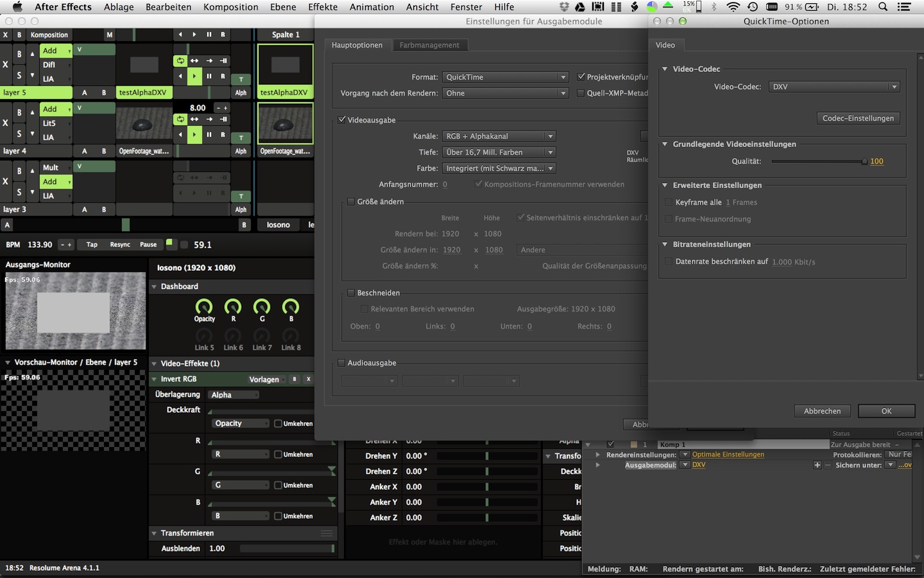Click the Qualität slider handle
The width and height of the screenshot is (924, 578).
(864, 161)
